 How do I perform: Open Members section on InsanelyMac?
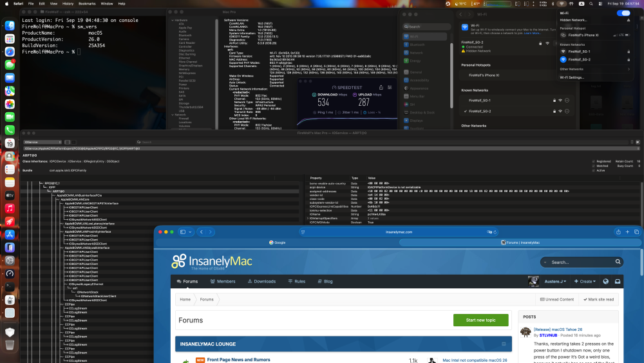coord(223,282)
